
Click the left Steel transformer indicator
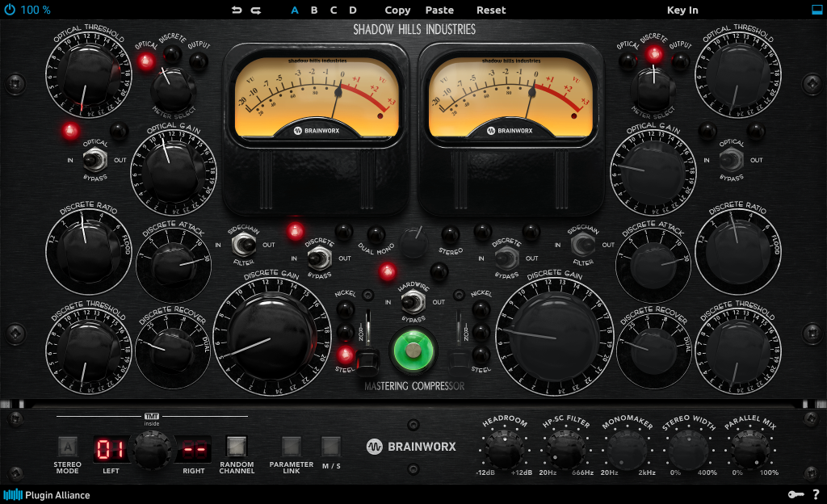pyautogui.click(x=346, y=355)
